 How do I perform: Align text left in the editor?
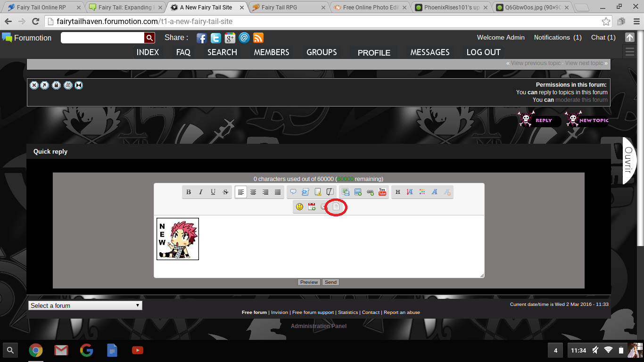(x=241, y=192)
